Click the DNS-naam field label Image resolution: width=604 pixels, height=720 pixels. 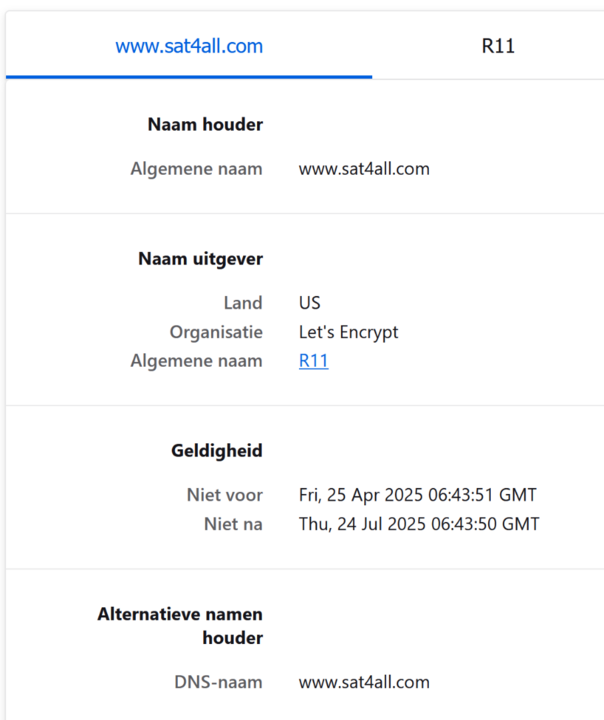(217, 683)
